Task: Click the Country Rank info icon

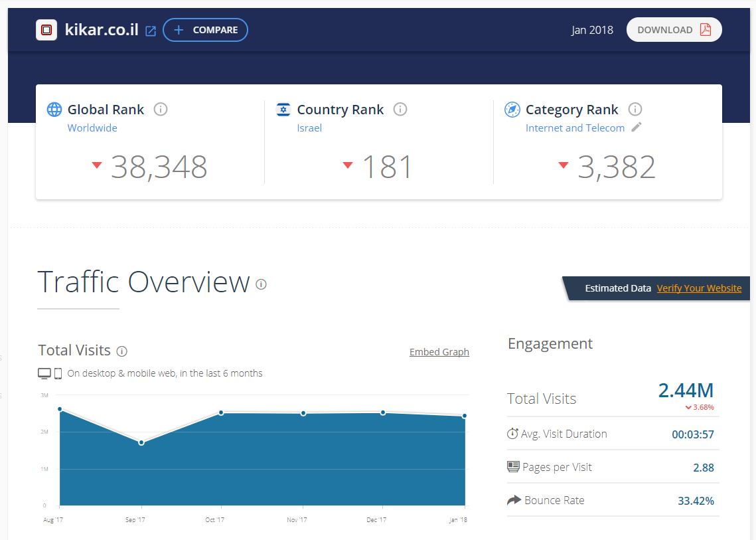Action: click(x=400, y=110)
